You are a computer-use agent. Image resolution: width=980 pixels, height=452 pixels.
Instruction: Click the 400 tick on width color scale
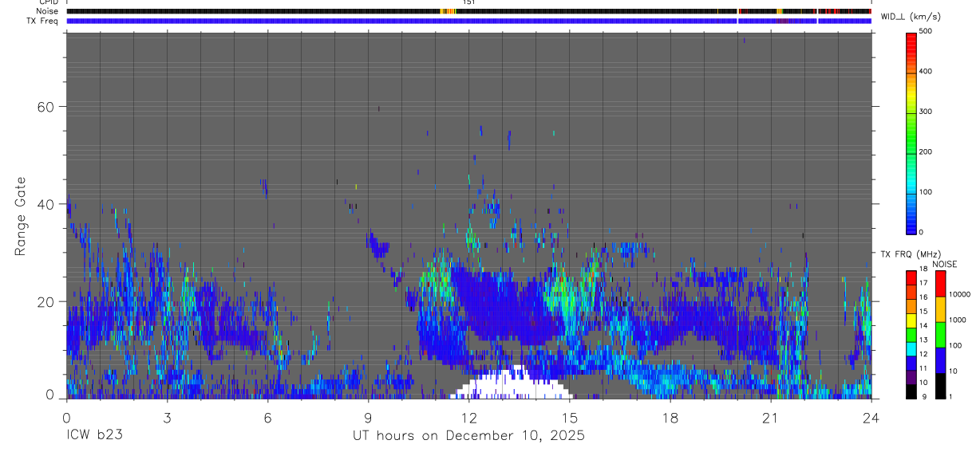click(x=927, y=72)
